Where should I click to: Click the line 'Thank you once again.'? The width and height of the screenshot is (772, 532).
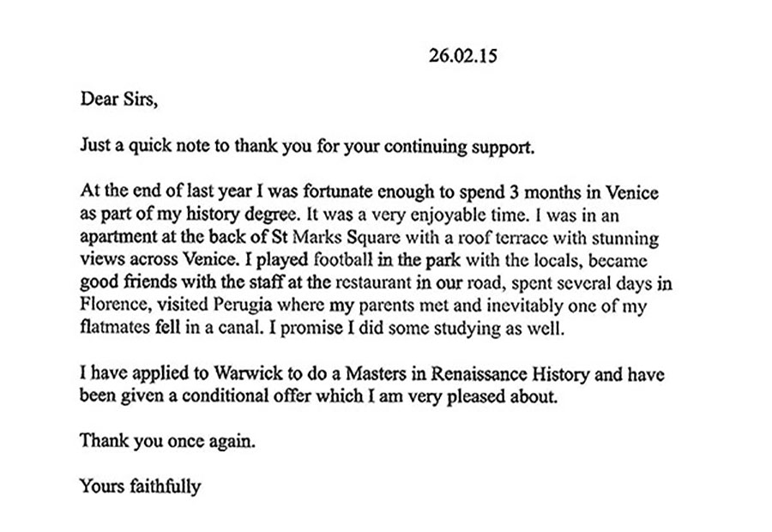coord(168,441)
